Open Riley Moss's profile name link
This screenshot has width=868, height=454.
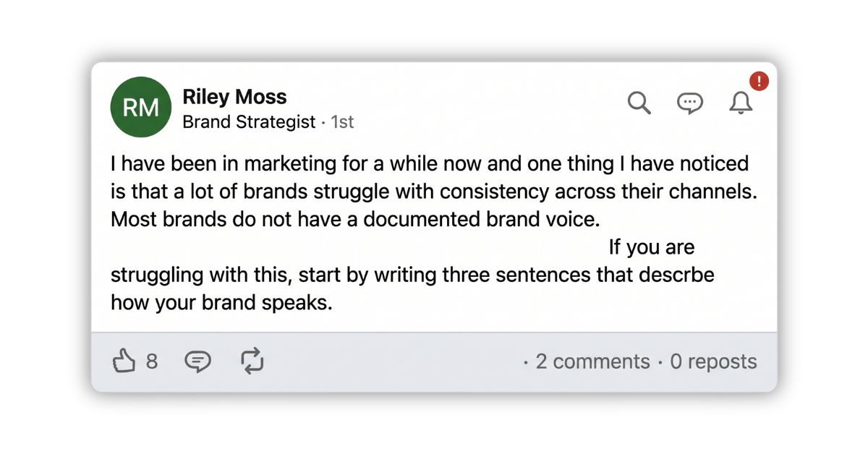point(234,97)
